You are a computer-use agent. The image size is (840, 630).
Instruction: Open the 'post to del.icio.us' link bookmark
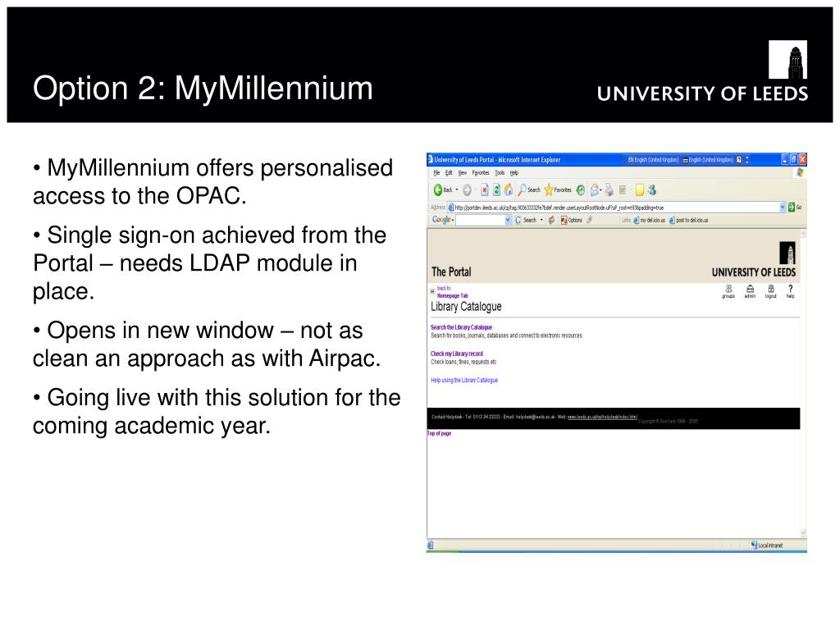click(x=689, y=220)
